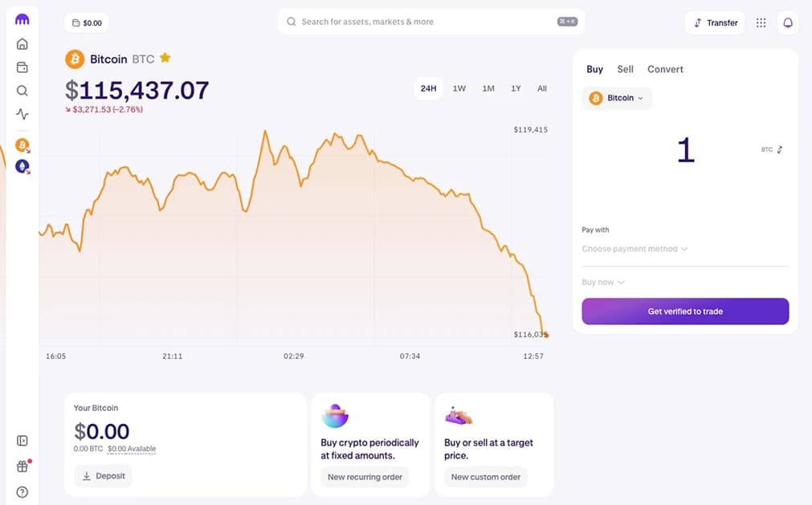Open the Rewards gift icon at bottom left
The image size is (812, 505).
[x=22, y=466]
